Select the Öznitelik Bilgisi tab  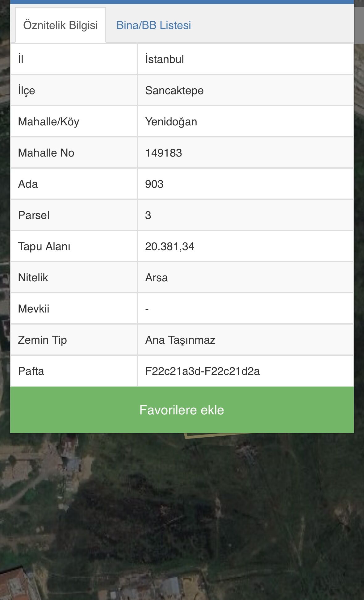(x=61, y=25)
